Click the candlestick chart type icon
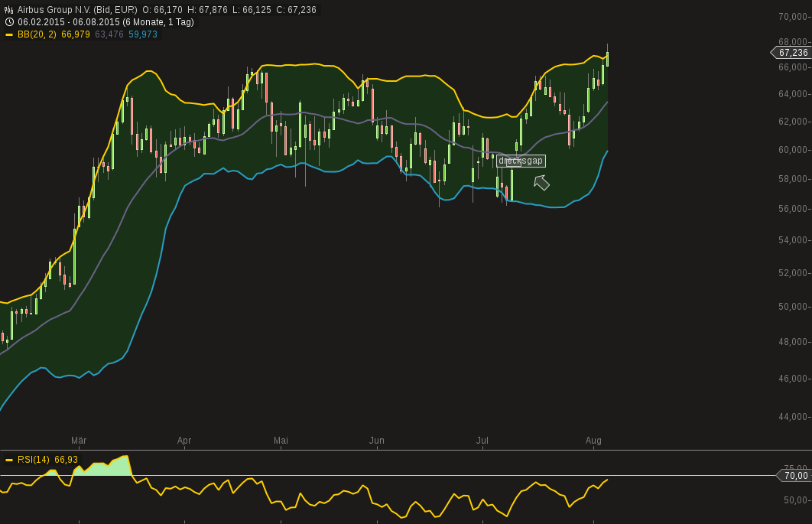The height and width of the screenshot is (524, 812). [x=8, y=8]
